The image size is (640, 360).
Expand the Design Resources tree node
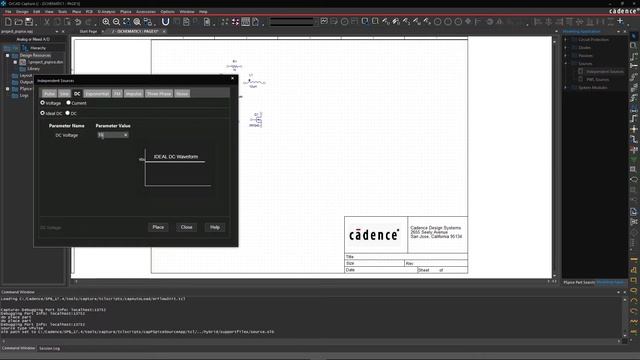pyautogui.click(x=7, y=56)
